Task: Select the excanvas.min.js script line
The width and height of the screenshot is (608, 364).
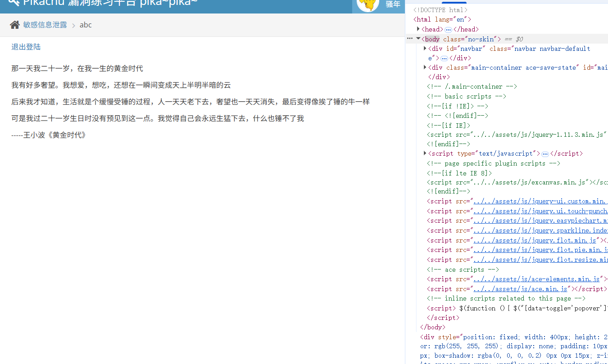Action: click(517, 182)
